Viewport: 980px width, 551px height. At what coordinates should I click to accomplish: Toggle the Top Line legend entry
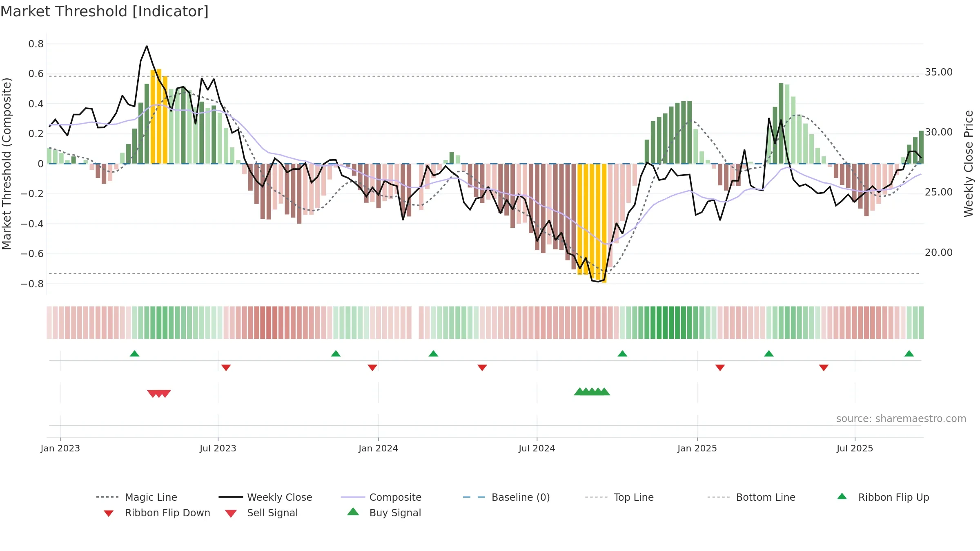click(619, 497)
